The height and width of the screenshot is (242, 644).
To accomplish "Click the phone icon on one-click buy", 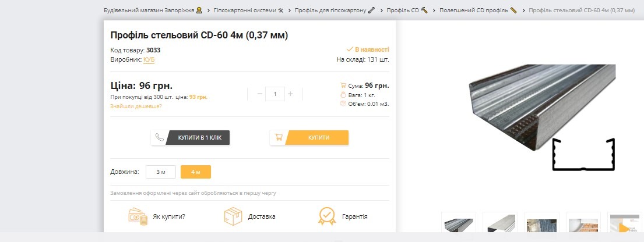I will coord(159,138).
